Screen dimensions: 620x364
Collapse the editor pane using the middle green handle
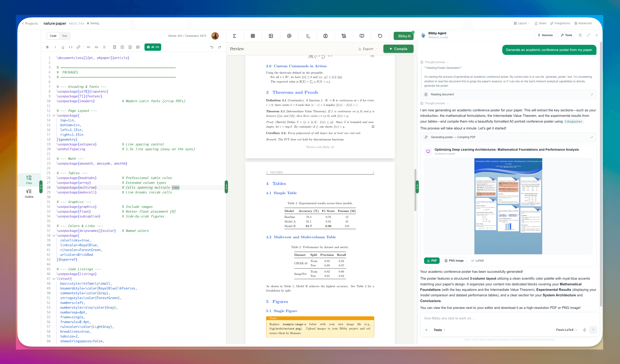(226, 187)
